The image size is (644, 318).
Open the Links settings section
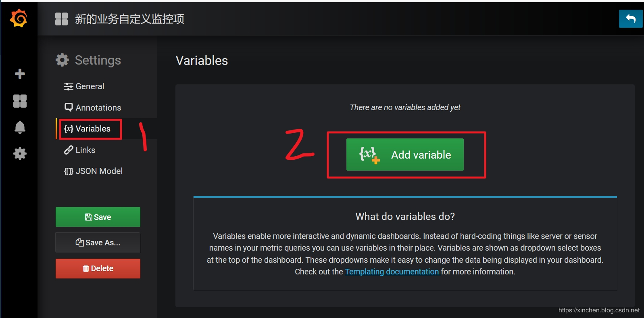[80, 150]
